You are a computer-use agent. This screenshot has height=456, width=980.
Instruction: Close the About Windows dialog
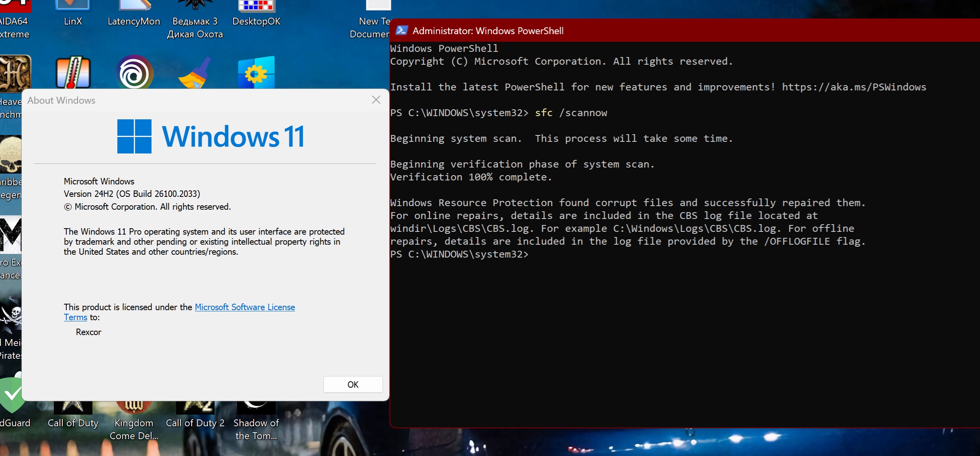[x=376, y=100]
